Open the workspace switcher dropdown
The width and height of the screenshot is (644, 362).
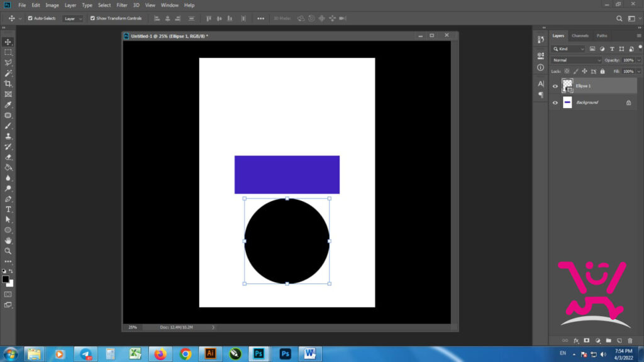click(633, 18)
